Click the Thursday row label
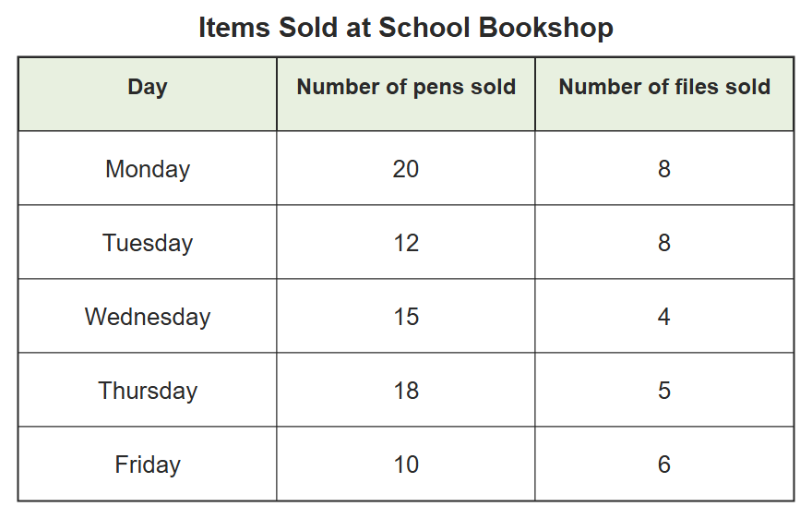The height and width of the screenshot is (519, 812). coord(148,391)
